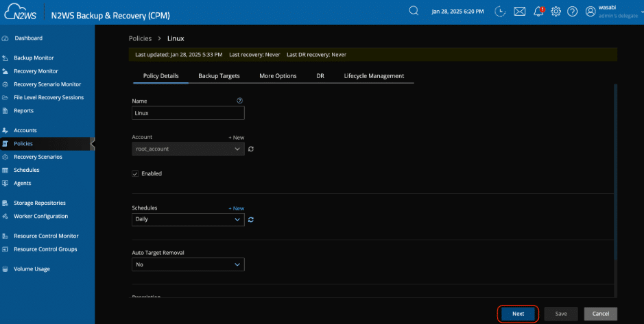Click the Agents monitor icon
This screenshot has width=644, height=324.
pos(5,183)
